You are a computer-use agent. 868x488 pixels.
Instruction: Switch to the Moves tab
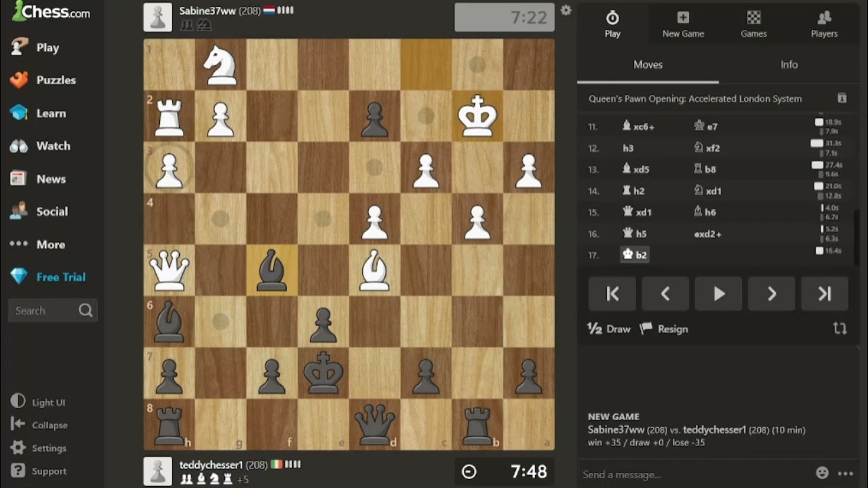[648, 64]
